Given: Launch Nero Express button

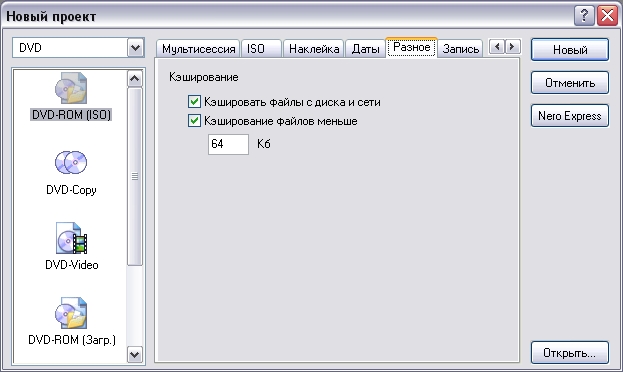Looking at the screenshot, I should pyautogui.click(x=570, y=116).
